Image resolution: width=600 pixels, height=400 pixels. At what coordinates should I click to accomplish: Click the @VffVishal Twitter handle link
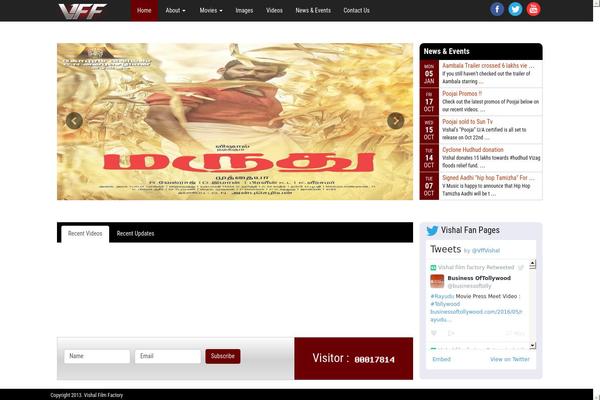tap(486, 251)
